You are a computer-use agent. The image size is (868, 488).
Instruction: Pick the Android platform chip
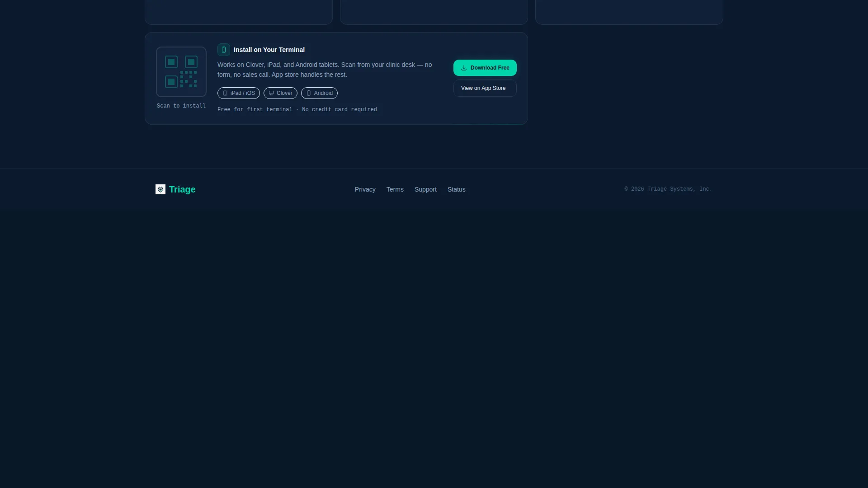point(319,93)
